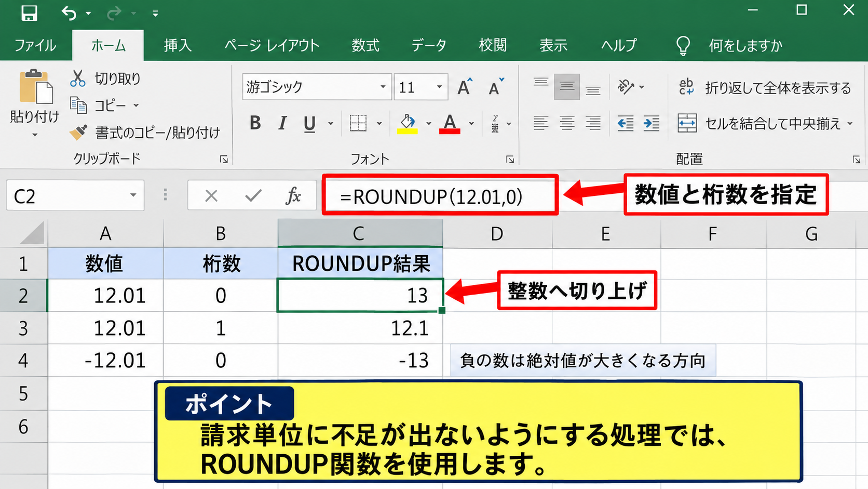The image size is (868, 489).
Task: Toggle middle vertical alignment
Action: [x=567, y=87]
